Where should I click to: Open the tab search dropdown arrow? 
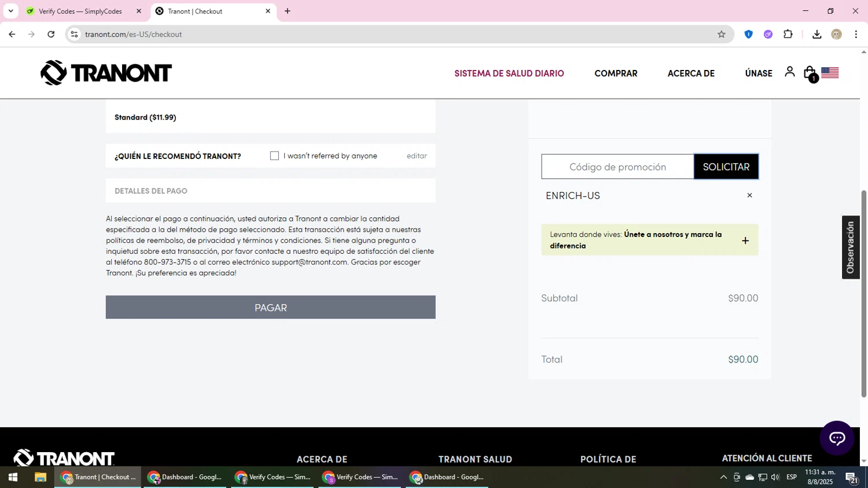click(10, 11)
